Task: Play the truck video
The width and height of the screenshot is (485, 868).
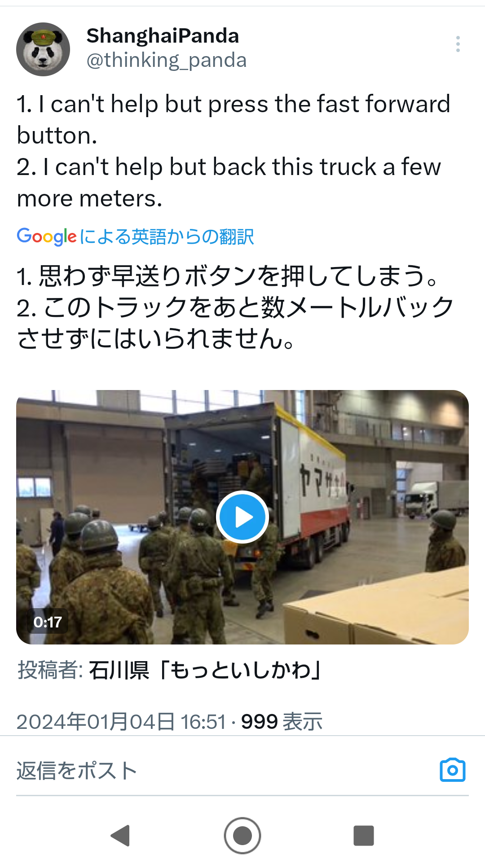Action: (x=242, y=517)
